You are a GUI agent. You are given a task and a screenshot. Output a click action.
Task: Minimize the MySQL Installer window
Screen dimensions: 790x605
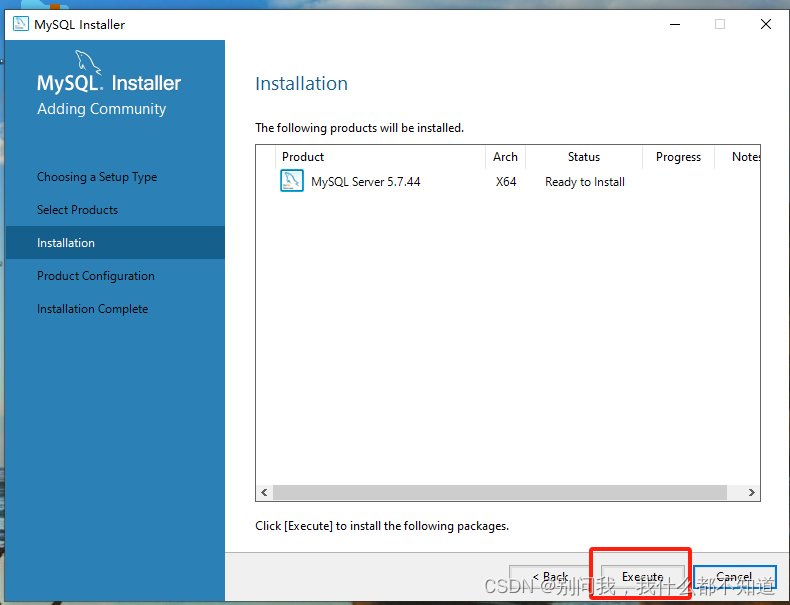[x=675, y=24]
